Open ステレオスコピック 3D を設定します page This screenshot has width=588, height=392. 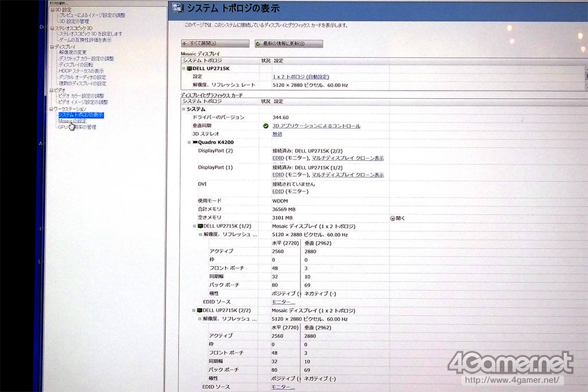tap(91, 34)
